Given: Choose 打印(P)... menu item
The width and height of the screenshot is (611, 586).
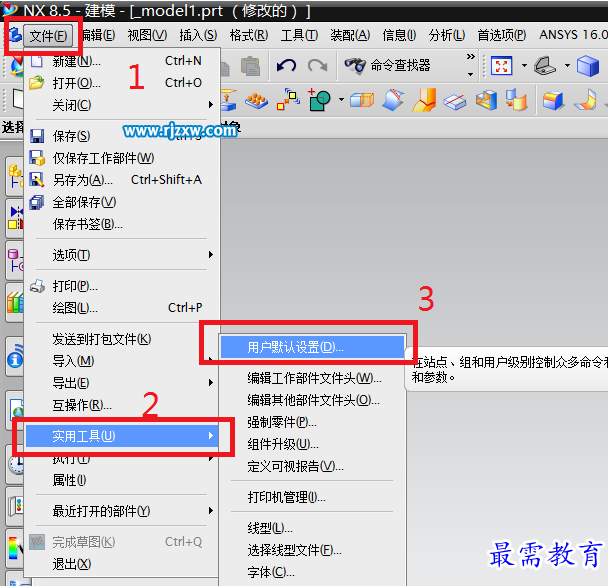Looking at the screenshot, I should tap(122, 286).
